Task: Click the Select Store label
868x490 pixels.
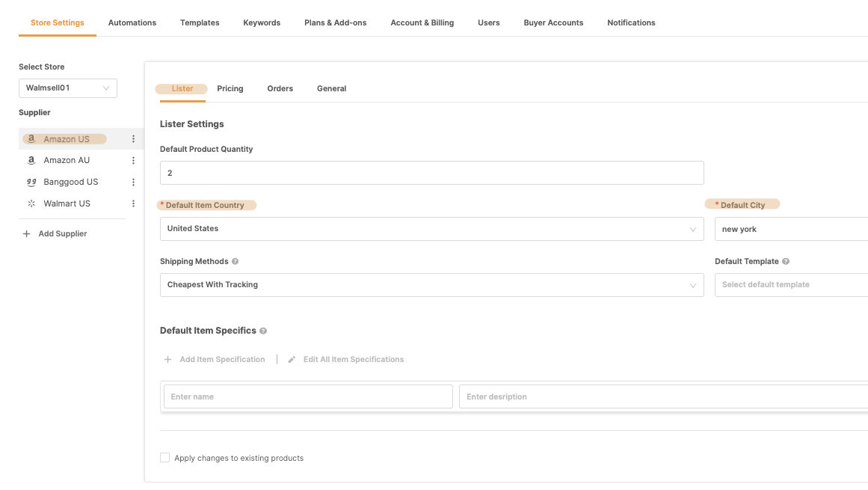Action: [42, 67]
